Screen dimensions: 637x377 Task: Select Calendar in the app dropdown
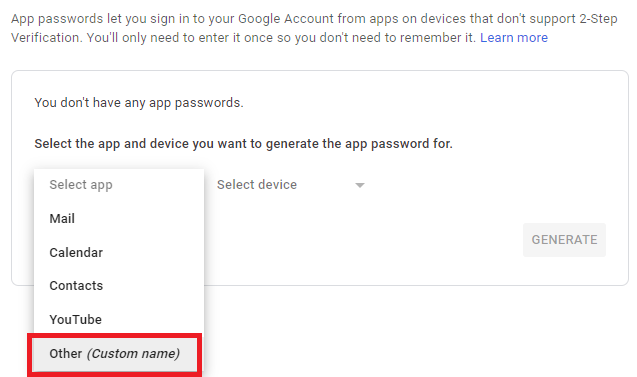119,252
